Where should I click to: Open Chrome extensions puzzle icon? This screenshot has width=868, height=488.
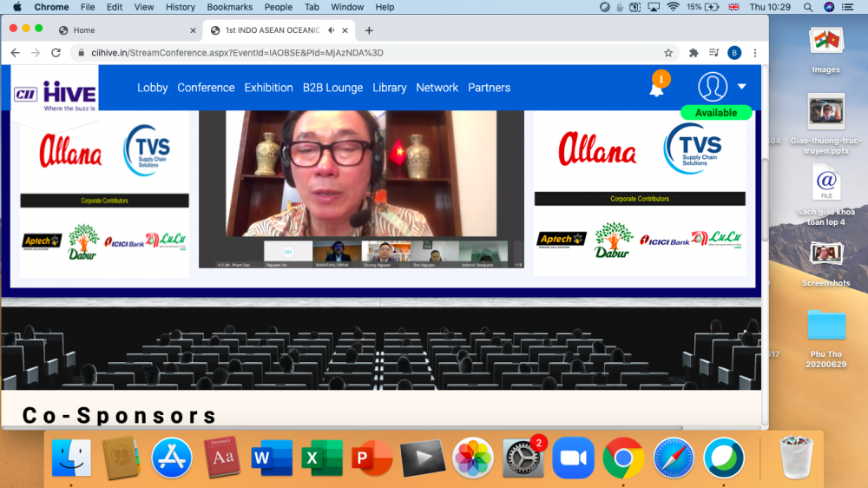694,53
